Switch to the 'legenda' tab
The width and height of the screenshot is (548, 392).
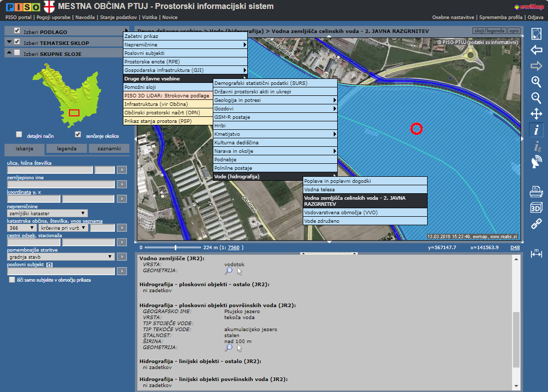tap(66, 149)
